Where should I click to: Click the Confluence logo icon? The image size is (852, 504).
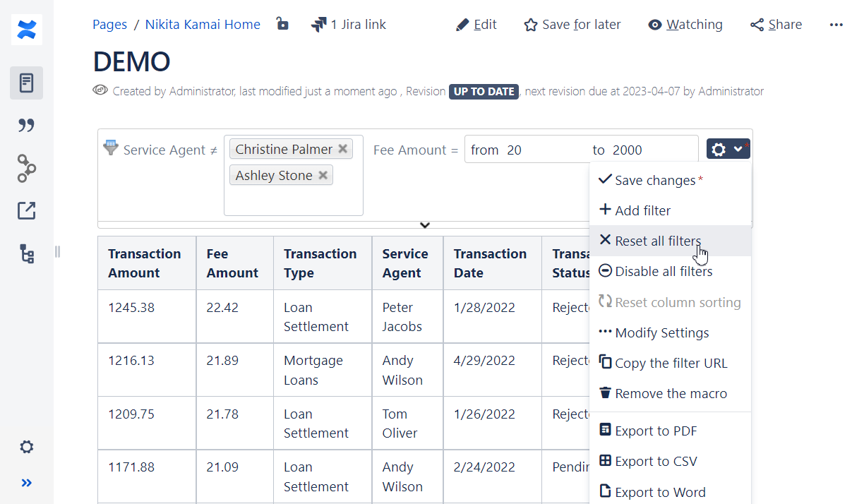[27, 30]
